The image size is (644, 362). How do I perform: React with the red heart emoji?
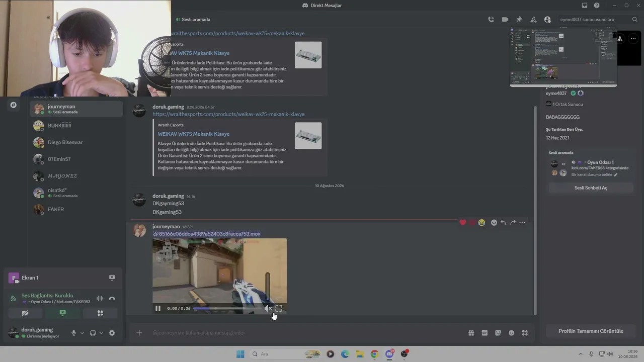click(463, 223)
